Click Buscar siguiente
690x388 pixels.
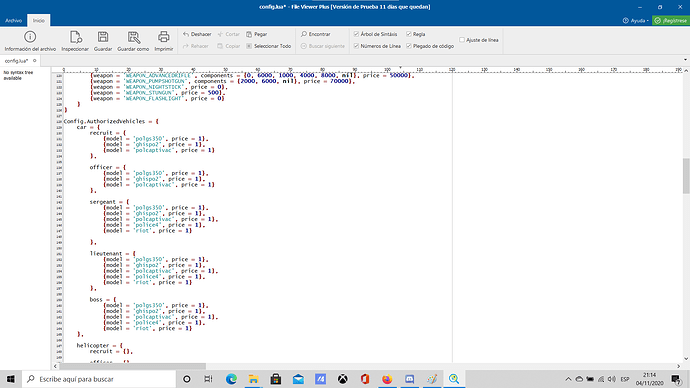[323, 46]
